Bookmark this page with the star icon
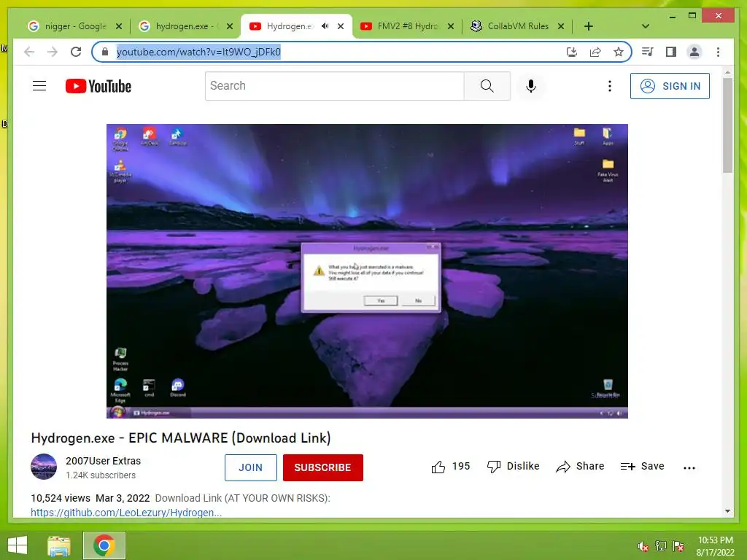 pyautogui.click(x=619, y=52)
